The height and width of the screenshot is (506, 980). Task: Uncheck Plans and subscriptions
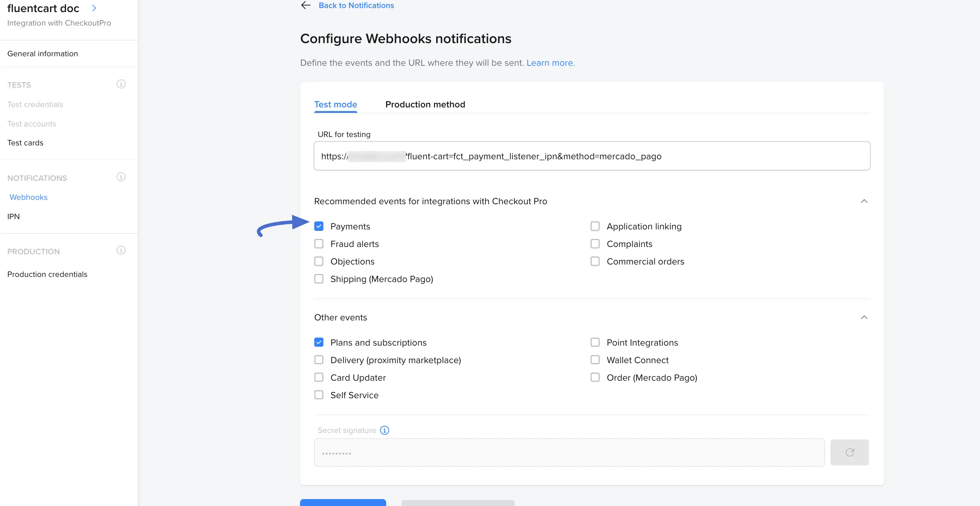click(x=319, y=342)
